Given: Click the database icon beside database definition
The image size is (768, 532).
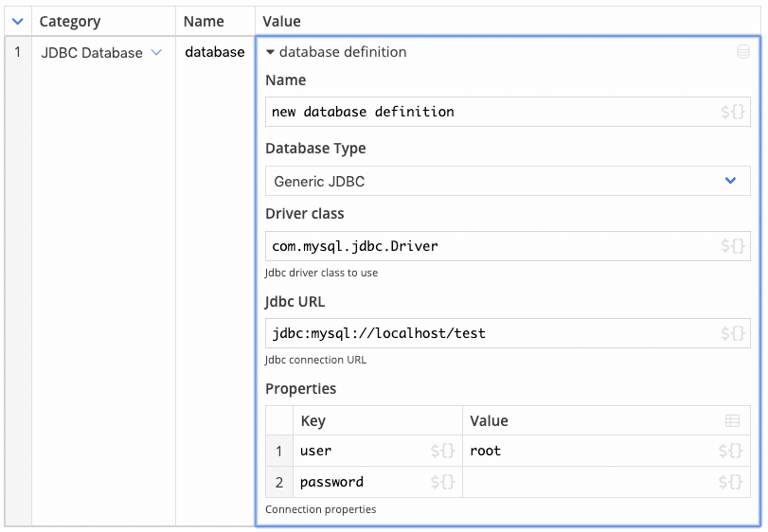Looking at the screenshot, I should (743, 51).
